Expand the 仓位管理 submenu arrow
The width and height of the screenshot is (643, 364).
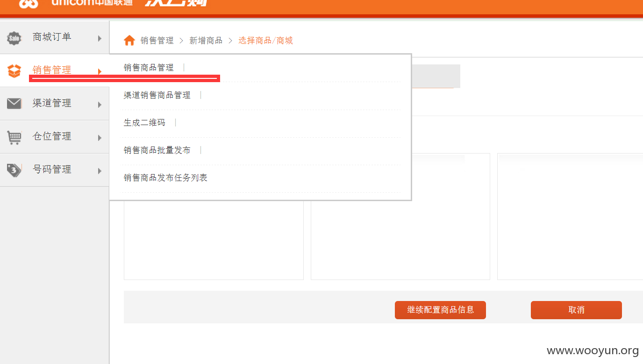tap(100, 138)
